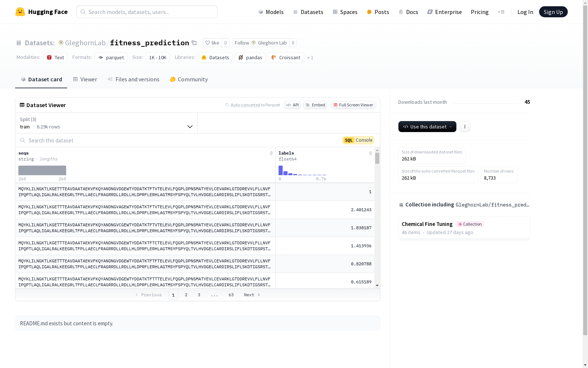The image size is (588, 368).
Task: Click the heart like button
Action: [x=212, y=43]
